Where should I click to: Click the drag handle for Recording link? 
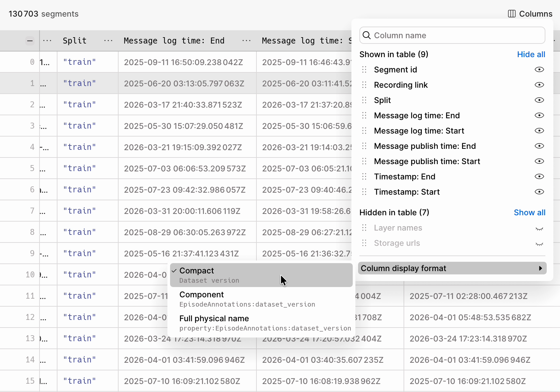(x=364, y=85)
